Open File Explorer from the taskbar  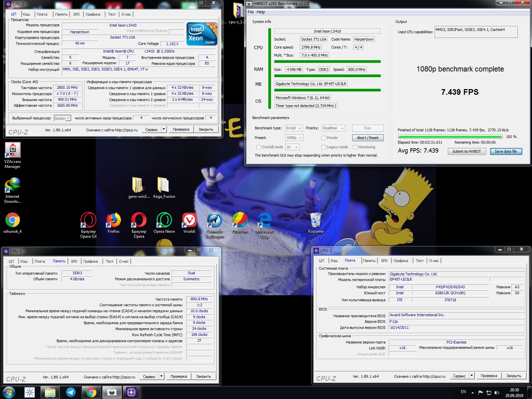click(x=50, y=393)
